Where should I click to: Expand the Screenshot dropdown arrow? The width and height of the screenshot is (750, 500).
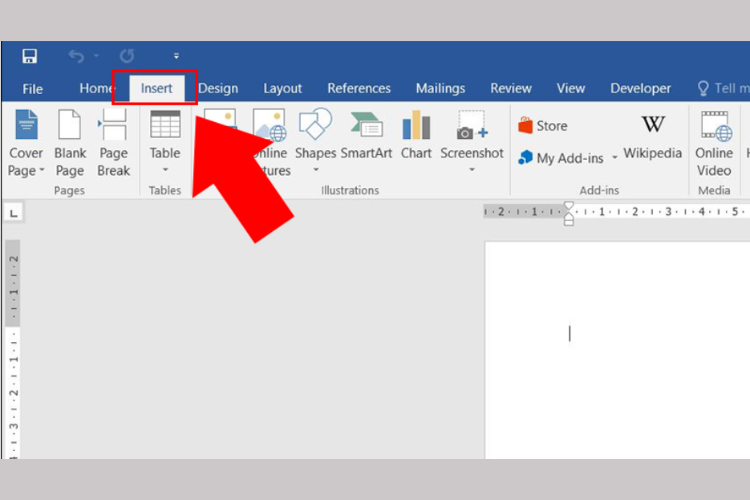[472, 170]
